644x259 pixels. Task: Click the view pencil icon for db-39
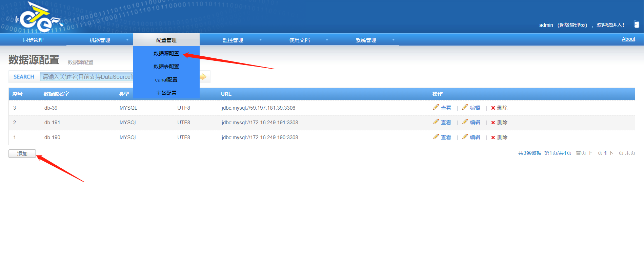pos(436,107)
